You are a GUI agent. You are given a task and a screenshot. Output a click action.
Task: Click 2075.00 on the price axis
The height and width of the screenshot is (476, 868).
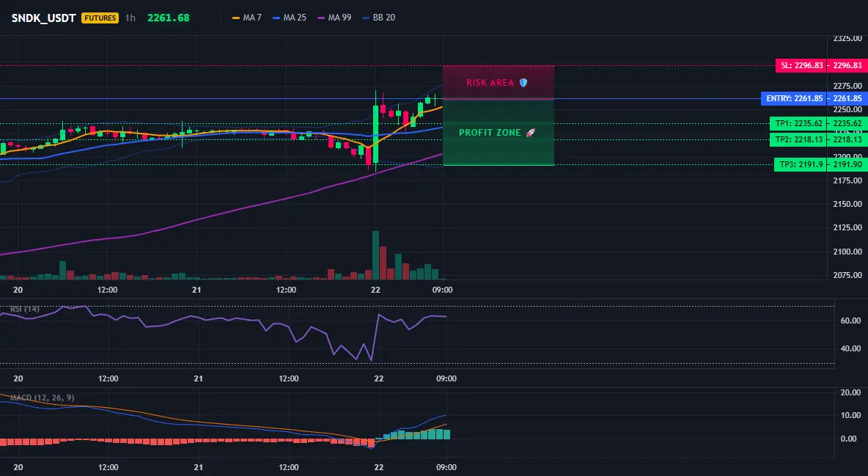pyautogui.click(x=847, y=275)
